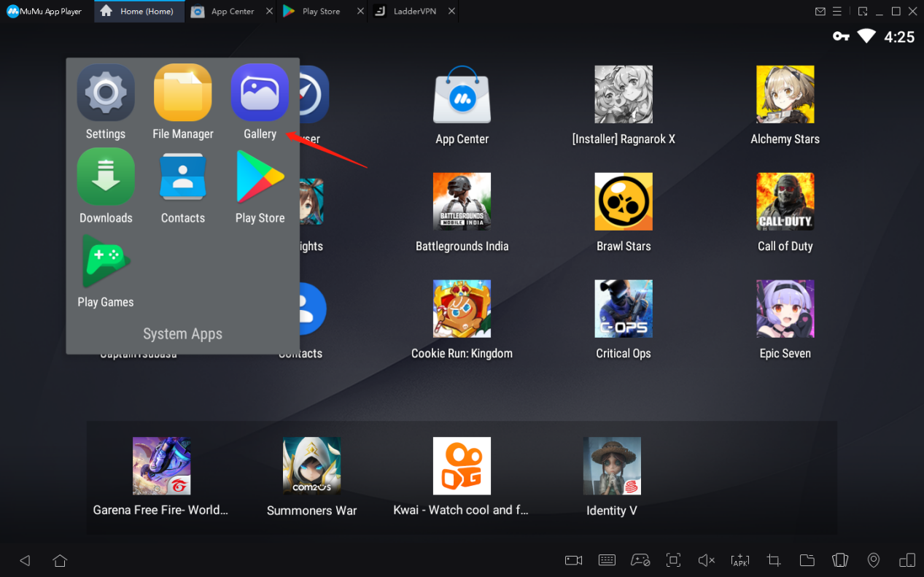Toggle fullscreen mode in the bottom toolbar
The width and height of the screenshot is (924, 577).
point(673,560)
